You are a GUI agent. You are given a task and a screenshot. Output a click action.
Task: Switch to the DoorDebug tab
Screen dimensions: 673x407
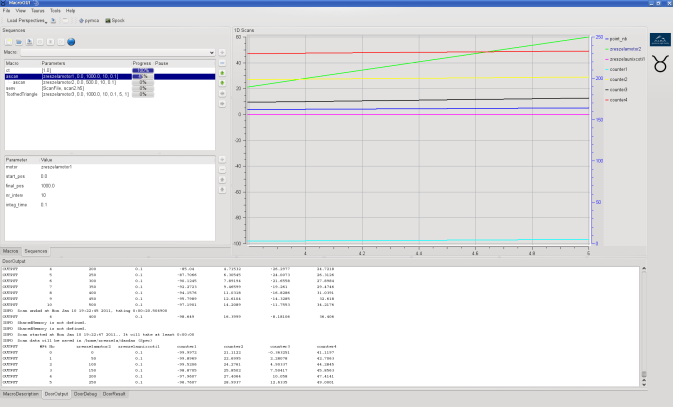pos(85,394)
